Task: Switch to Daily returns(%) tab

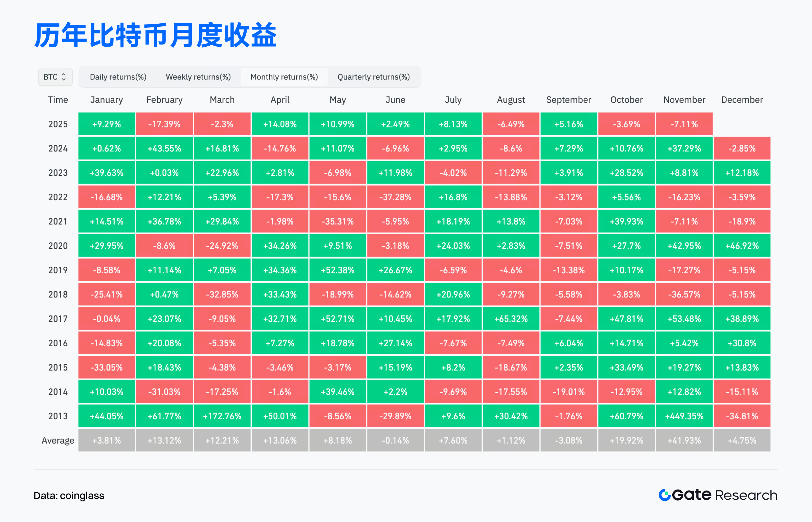Action: [118, 77]
